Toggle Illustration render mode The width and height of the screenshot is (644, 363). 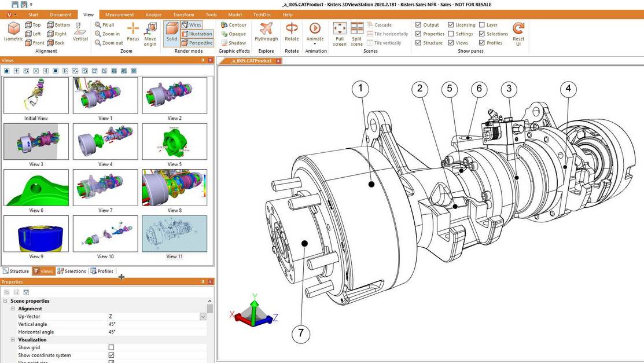tap(197, 34)
